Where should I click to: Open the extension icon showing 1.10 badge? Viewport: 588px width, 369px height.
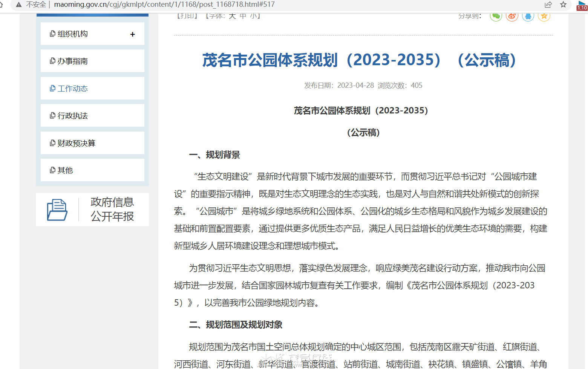582,5
